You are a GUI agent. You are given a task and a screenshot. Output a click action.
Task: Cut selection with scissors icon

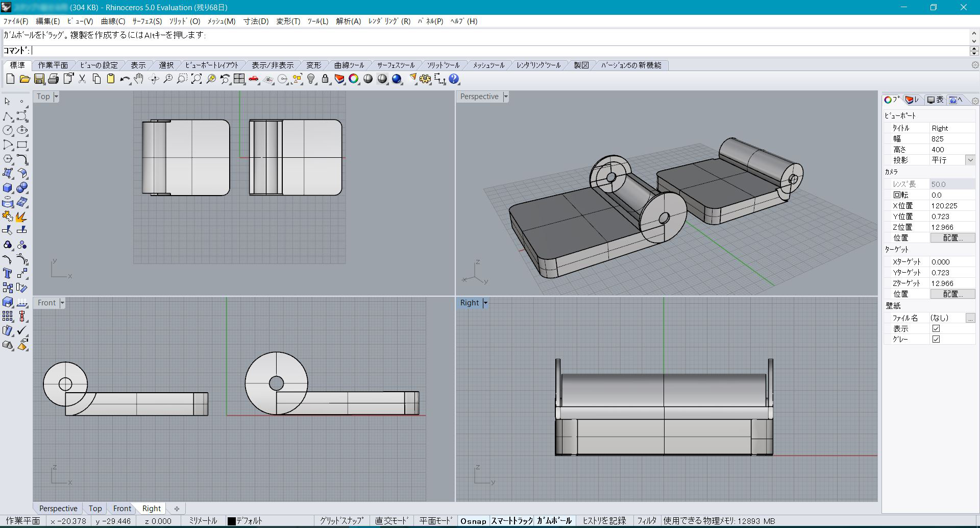[82, 79]
